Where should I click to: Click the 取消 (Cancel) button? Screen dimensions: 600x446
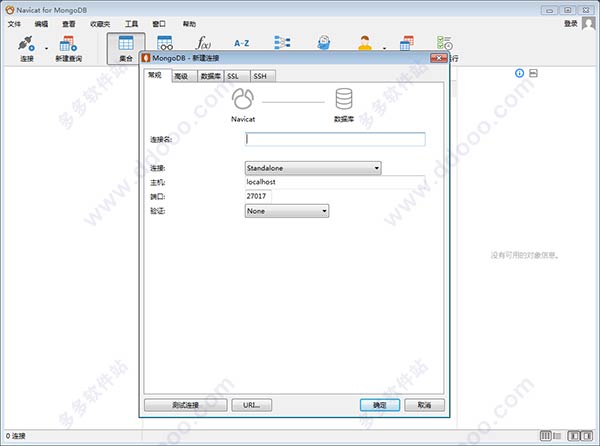pos(424,405)
